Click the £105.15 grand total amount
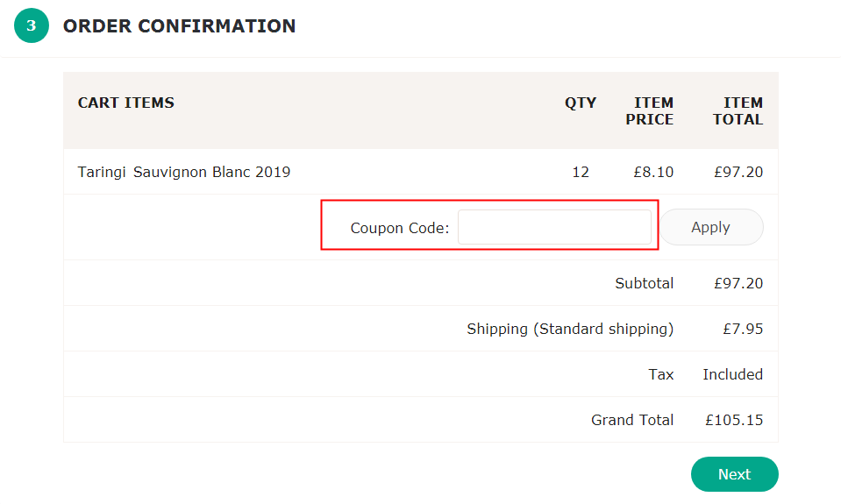841x504 pixels. (734, 420)
